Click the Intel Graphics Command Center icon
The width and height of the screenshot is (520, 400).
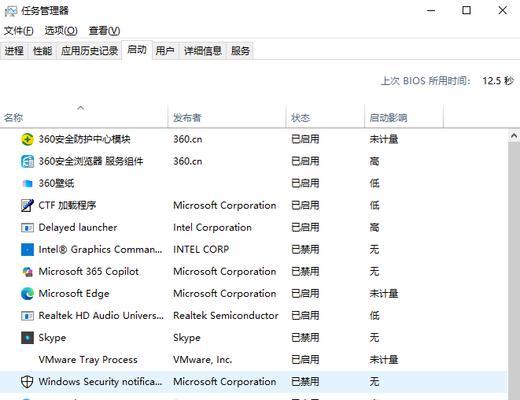pyautogui.click(x=27, y=249)
